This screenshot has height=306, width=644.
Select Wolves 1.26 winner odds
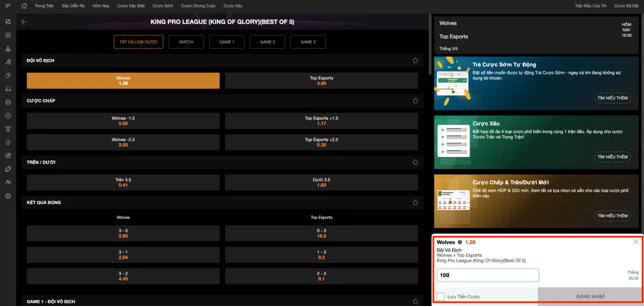click(x=123, y=80)
